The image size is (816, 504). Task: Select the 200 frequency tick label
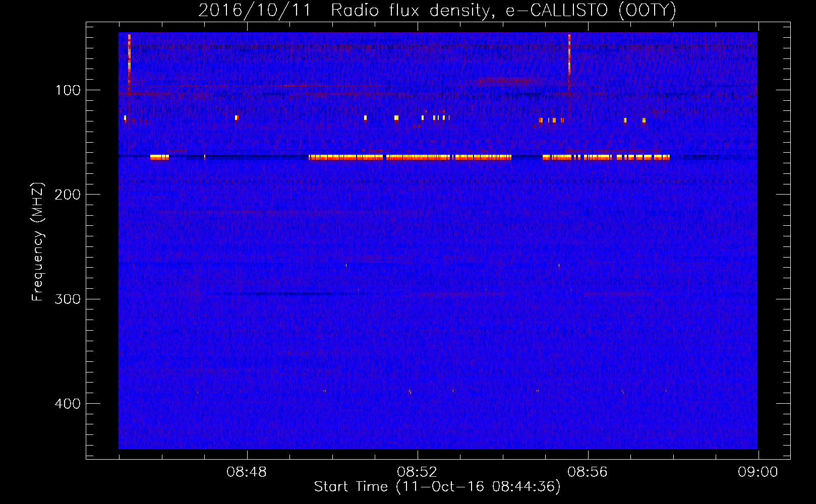[68, 195]
